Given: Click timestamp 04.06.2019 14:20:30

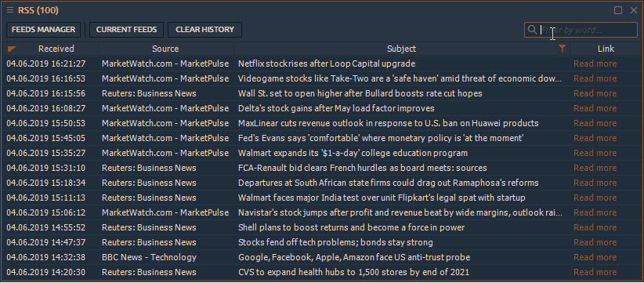Looking at the screenshot, I should [x=46, y=272].
